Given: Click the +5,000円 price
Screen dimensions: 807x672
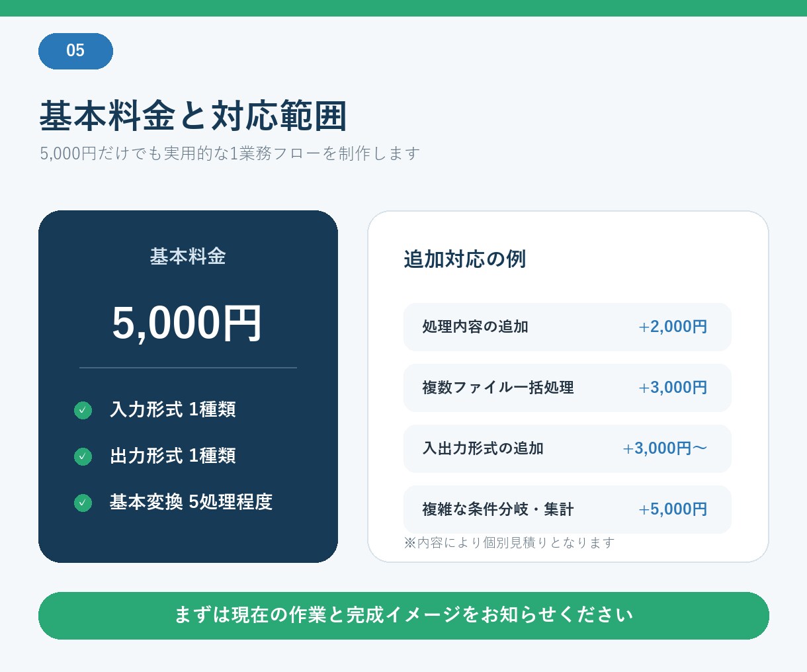Looking at the screenshot, I should point(673,509).
